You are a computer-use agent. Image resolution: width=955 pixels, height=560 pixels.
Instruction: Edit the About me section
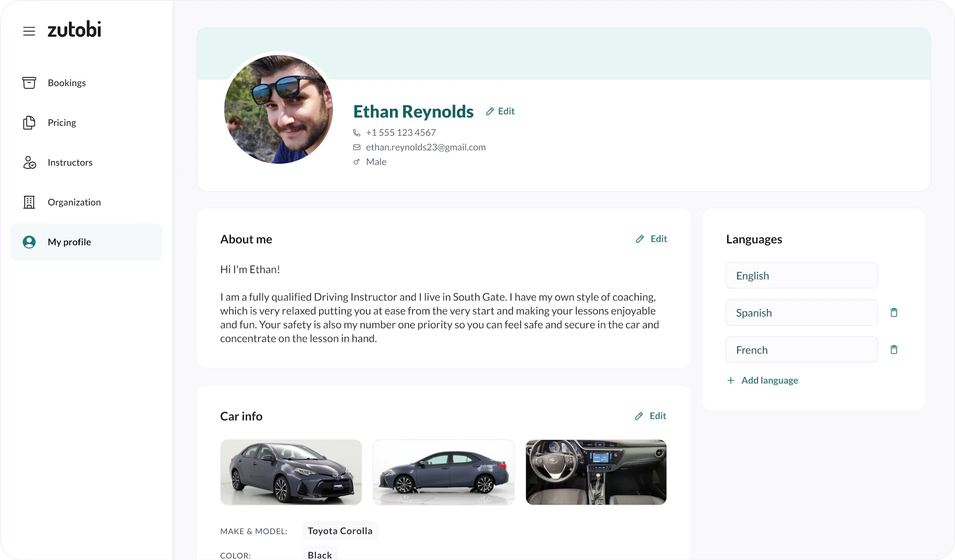coord(652,239)
